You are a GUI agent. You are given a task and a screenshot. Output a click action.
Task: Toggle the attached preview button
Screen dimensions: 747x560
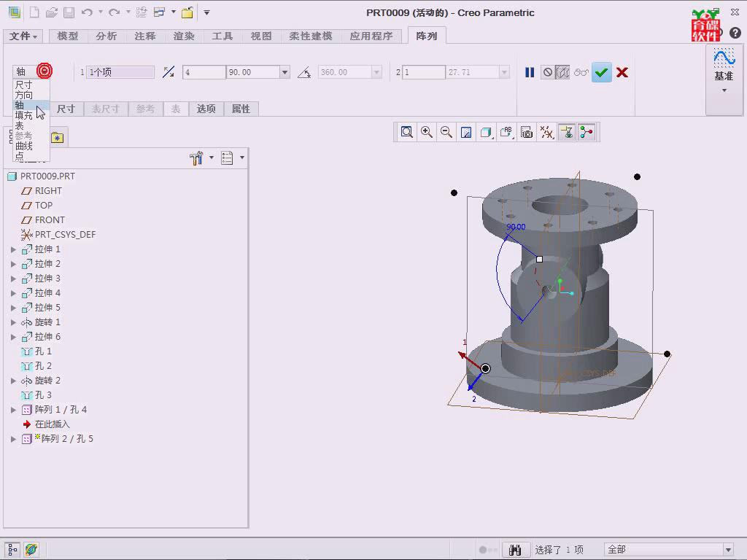[x=562, y=72]
